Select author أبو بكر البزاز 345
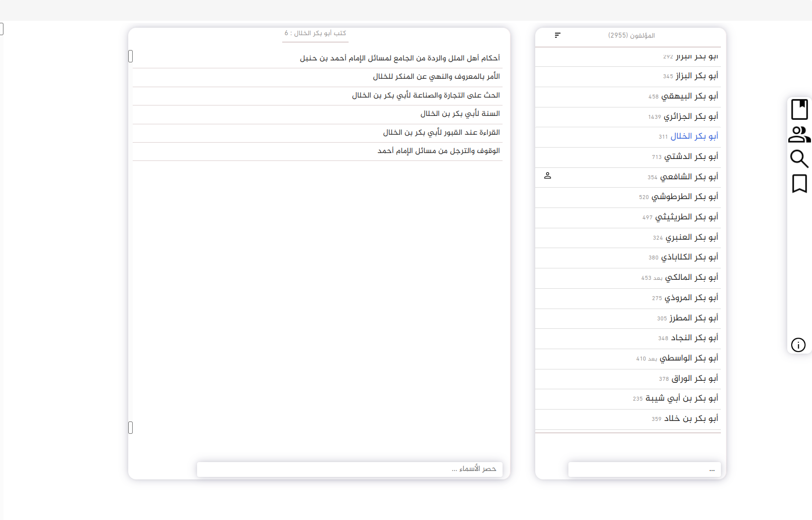The image size is (812, 520). pyautogui.click(x=628, y=76)
